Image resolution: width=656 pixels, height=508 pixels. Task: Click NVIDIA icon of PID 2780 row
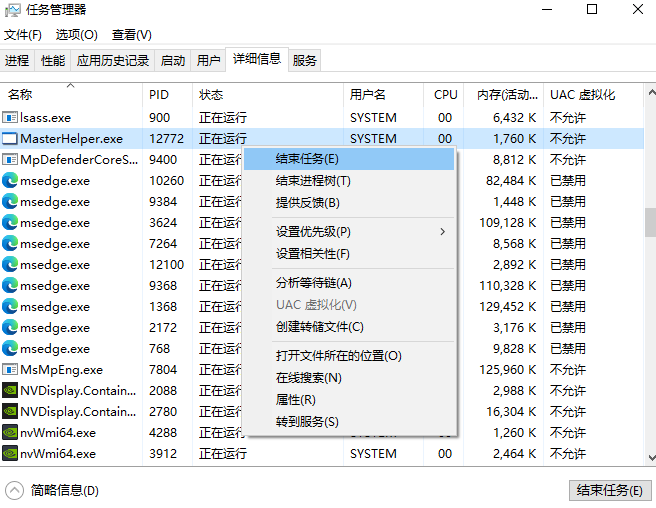pos(10,411)
